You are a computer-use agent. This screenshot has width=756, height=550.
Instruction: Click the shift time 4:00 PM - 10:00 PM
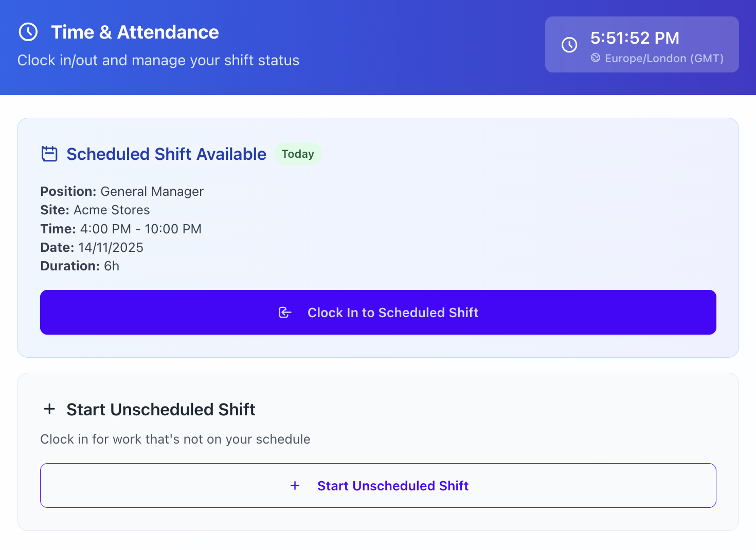tap(140, 229)
